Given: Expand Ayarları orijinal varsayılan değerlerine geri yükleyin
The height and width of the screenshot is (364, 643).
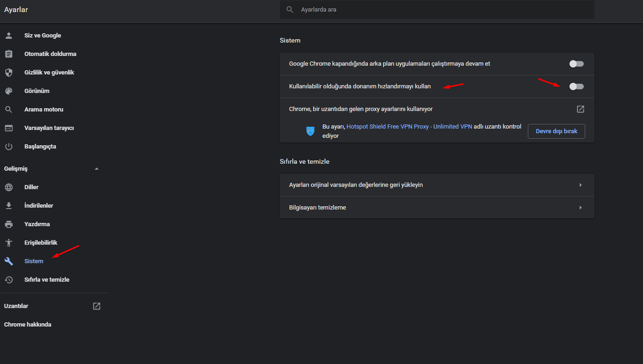Looking at the screenshot, I should [581, 185].
